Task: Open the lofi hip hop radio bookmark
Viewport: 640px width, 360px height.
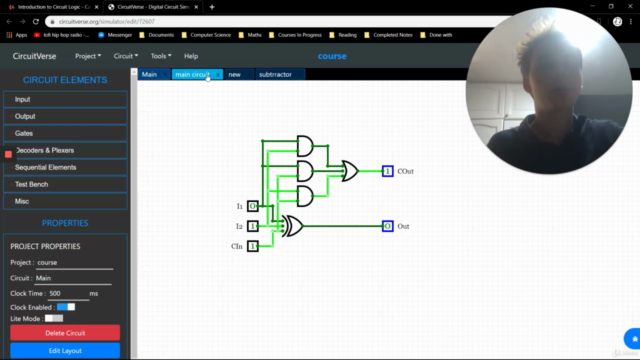Action: (61, 35)
